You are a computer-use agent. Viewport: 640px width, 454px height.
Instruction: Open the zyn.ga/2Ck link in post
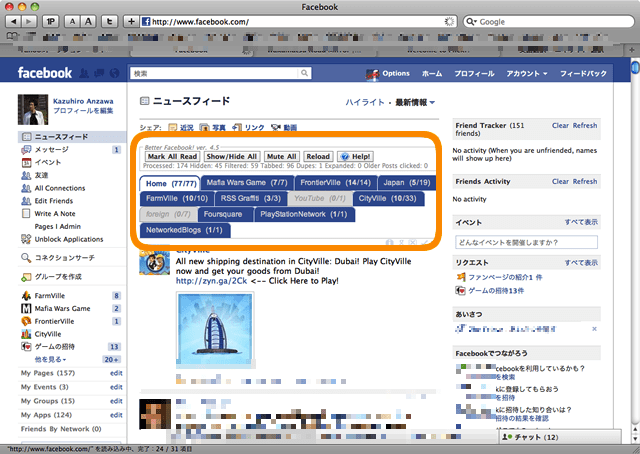click(x=211, y=280)
